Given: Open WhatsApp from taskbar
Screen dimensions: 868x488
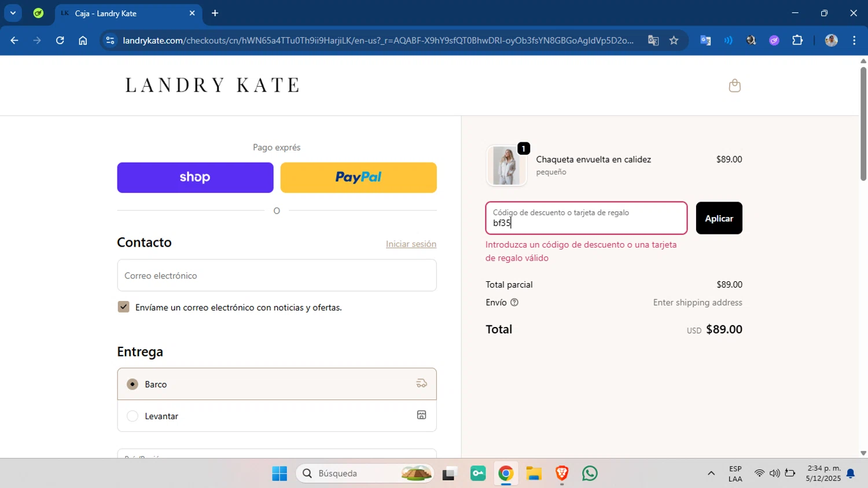Looking at the screenshot, I should [590, 474].
